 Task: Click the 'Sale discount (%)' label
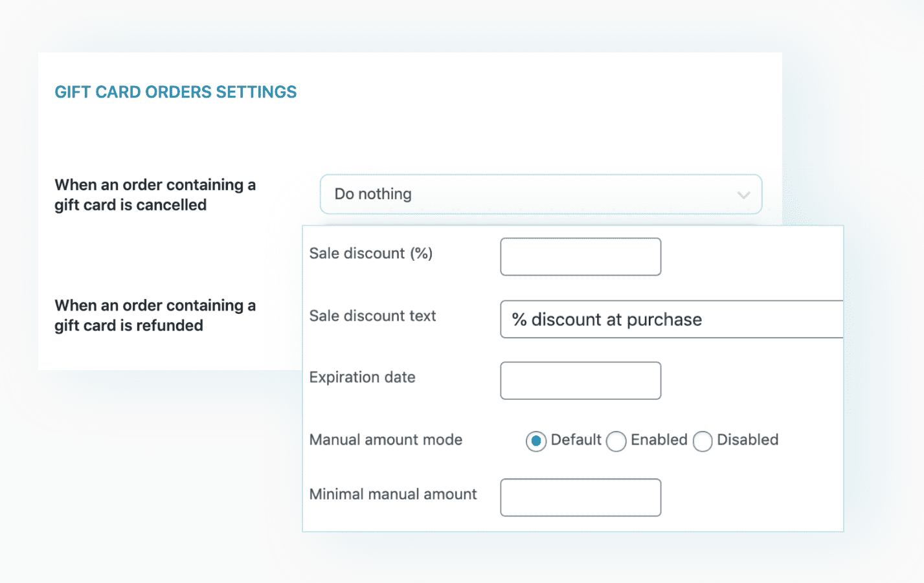point(370,254)
